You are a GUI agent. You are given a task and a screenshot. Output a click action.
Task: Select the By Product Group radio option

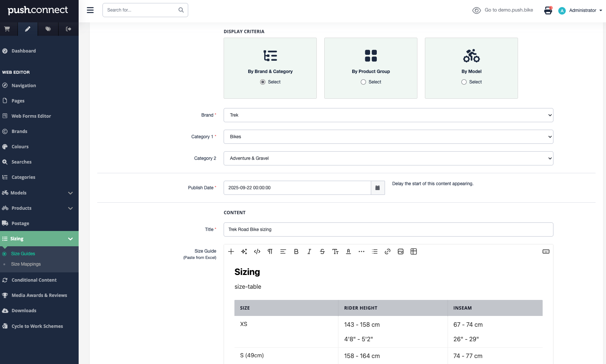coord(363,82)
